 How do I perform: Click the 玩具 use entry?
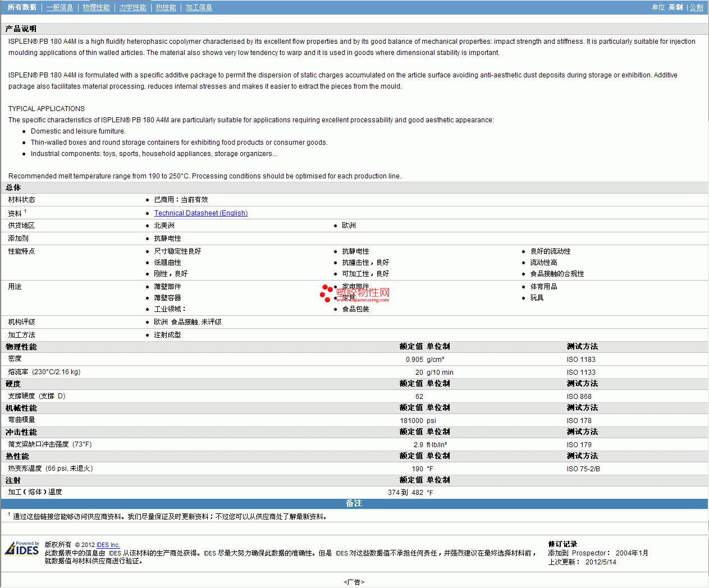tap(537, 298)
